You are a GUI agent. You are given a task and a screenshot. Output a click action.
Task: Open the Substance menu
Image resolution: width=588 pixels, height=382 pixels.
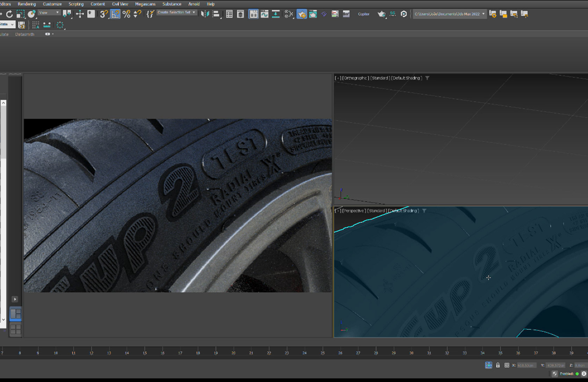[172, 4]
